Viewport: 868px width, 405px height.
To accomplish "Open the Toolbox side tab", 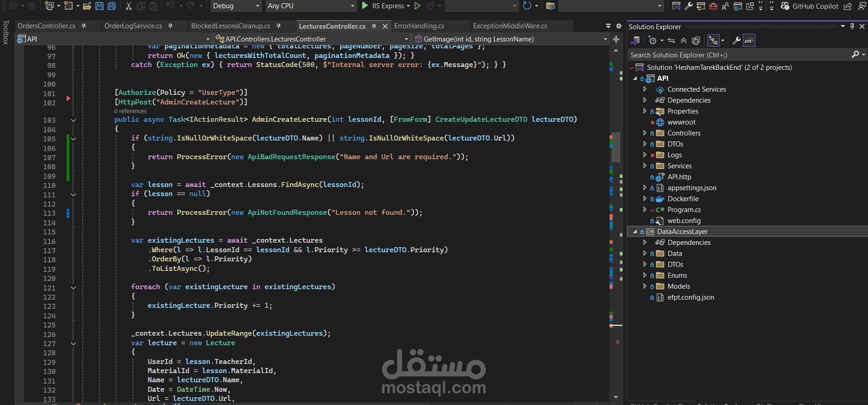I will coord(5,33).
